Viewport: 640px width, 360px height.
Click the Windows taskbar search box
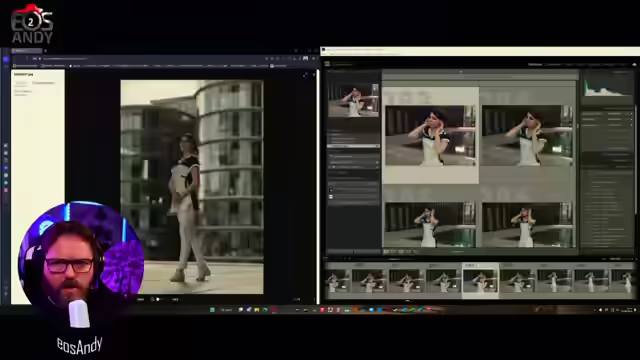coord(227,310)
